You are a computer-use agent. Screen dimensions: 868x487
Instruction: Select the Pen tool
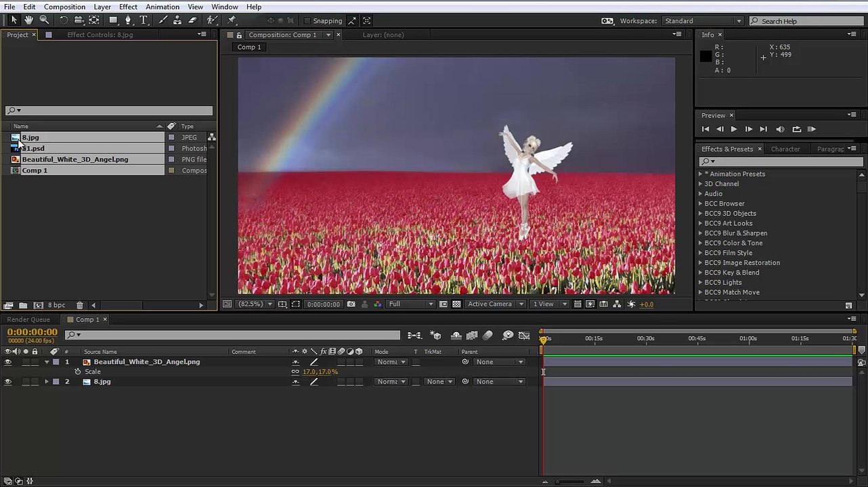(129, 20)
